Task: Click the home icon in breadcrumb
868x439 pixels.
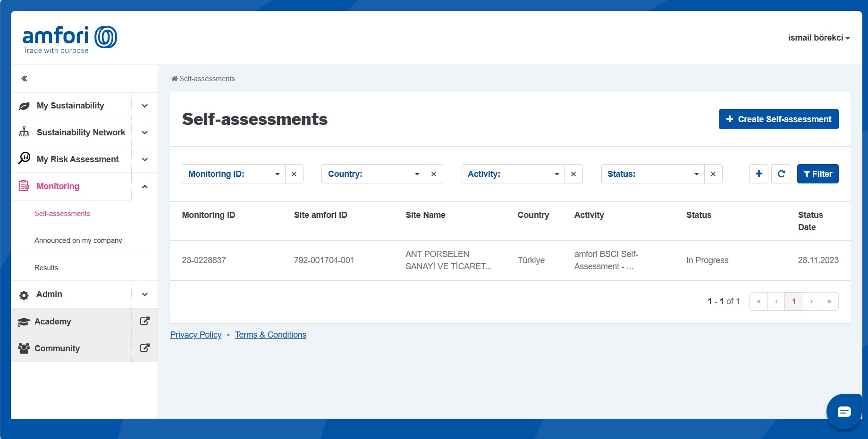Action: (x=174, y=79)
